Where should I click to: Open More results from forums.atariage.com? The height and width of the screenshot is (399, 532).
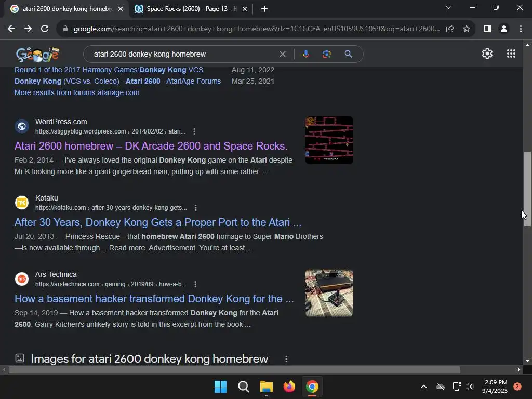pos(77,92)
